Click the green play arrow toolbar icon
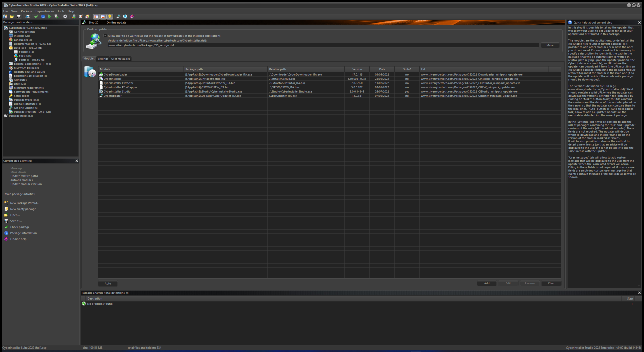 49,16
